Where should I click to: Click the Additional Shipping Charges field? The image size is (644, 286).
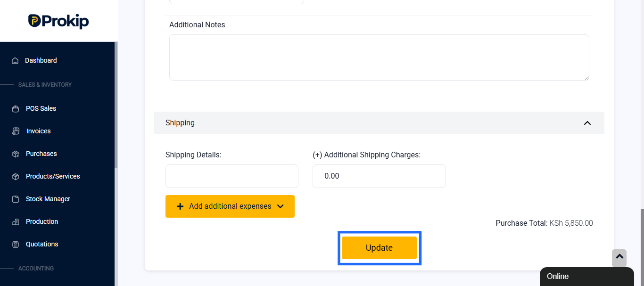[379, 176]
